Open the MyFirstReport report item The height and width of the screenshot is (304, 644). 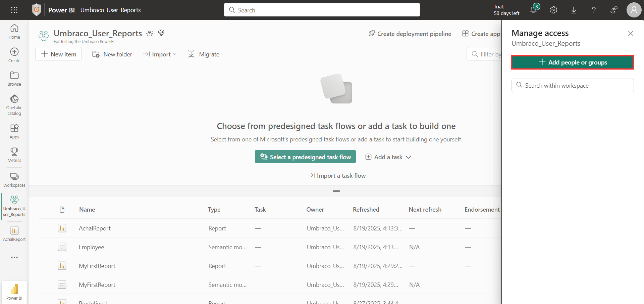click(x=97, y=266)
